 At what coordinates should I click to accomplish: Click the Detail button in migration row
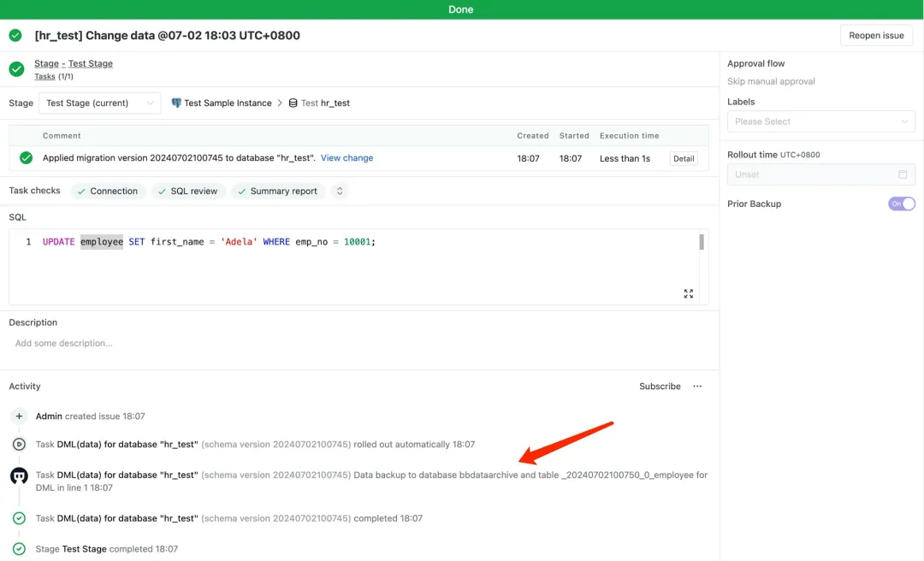point(684,158)
